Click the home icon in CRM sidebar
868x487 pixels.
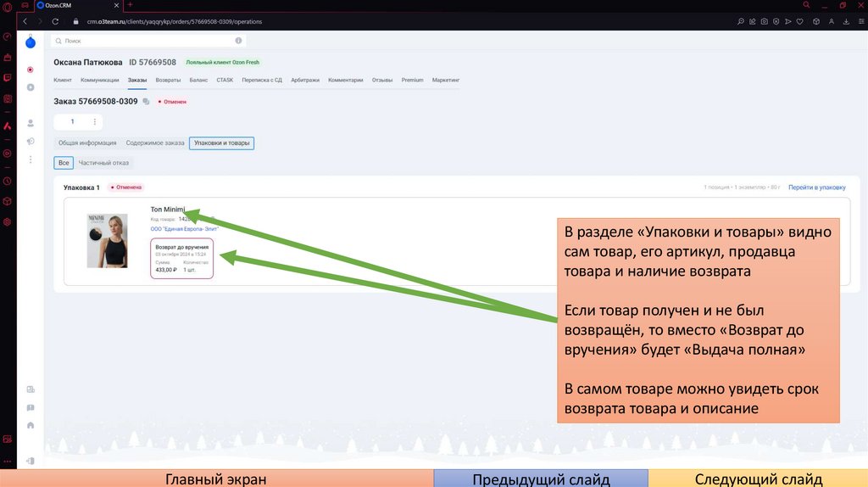click(31, 426)
